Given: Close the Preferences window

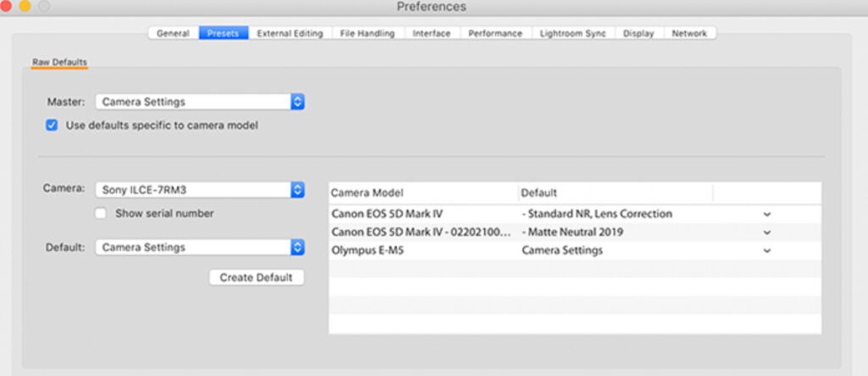Looking at the screenshot, I should pyautogui.click(x=6, y=7).
